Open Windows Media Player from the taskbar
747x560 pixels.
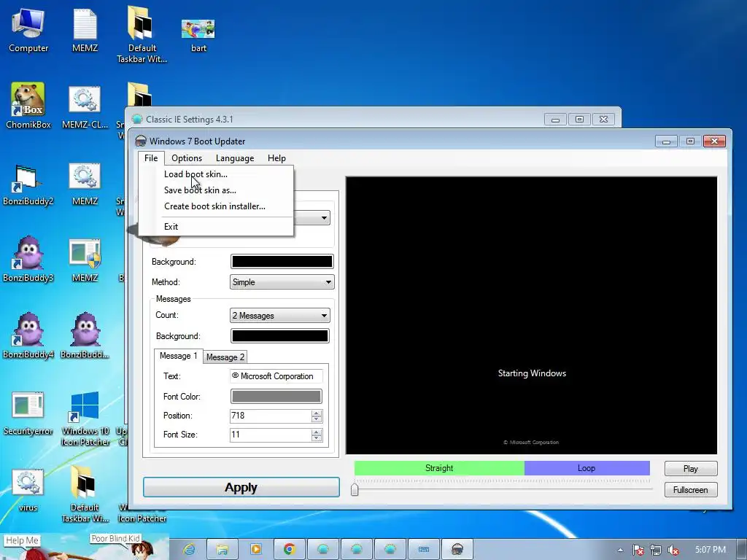[x=256, y=549]
